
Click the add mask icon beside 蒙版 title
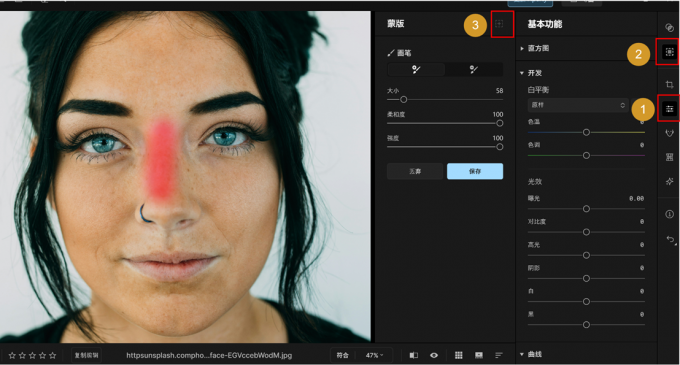(x=499, y=24)
